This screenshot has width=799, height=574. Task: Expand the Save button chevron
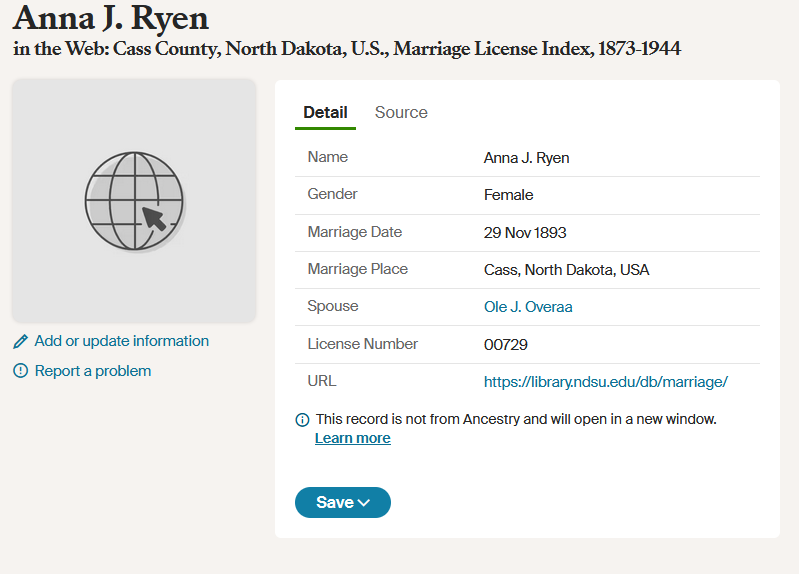pos(364,503)
